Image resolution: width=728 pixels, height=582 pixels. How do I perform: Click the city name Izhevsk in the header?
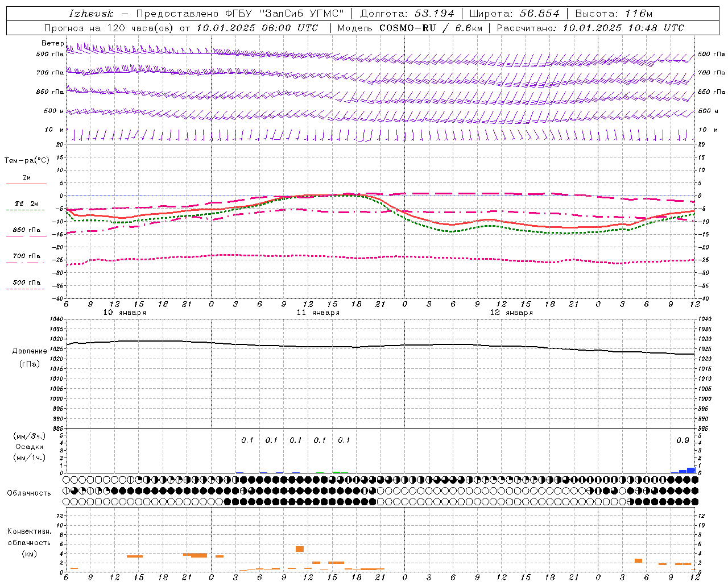click(x=91, y=14)
